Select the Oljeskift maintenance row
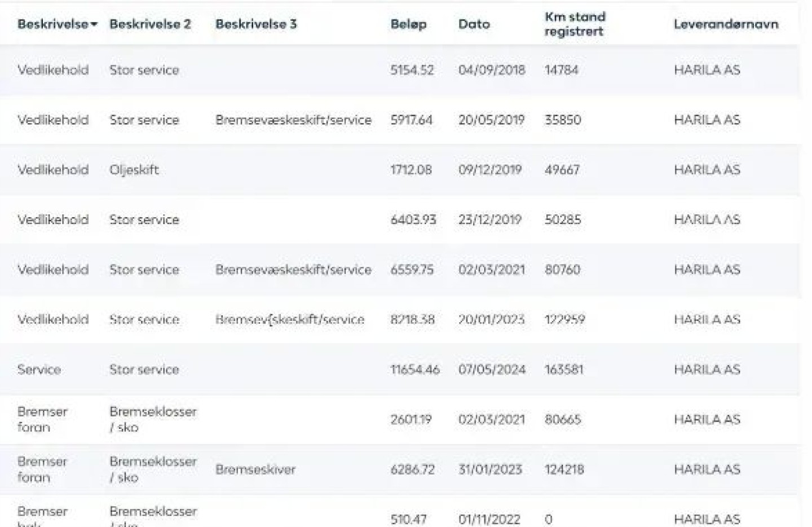 click(x=134, y=170)
